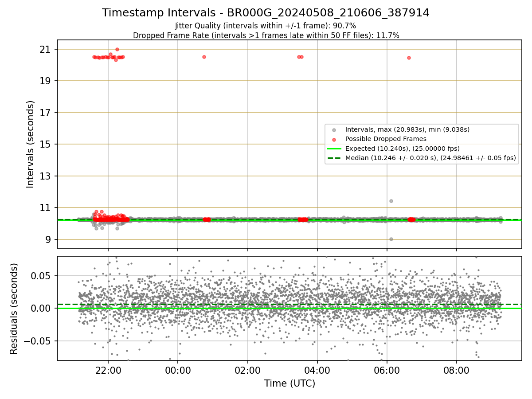Screen dimensions: 532x399
Task: Click the highest red dropped-frame point near 21 seconds
Action: (x=117, y=49)
